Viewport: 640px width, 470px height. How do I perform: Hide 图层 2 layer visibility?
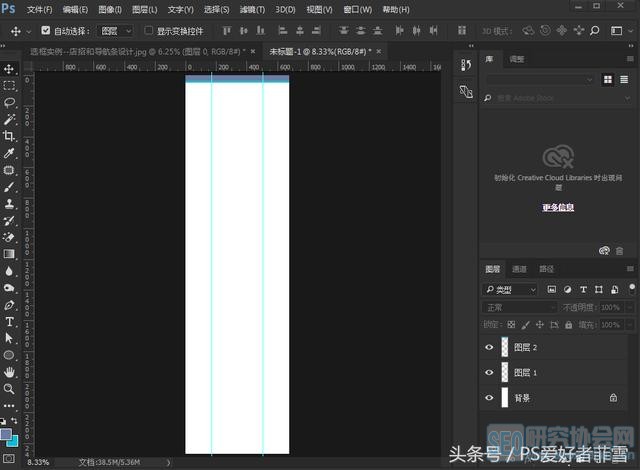tap(489, 347)
